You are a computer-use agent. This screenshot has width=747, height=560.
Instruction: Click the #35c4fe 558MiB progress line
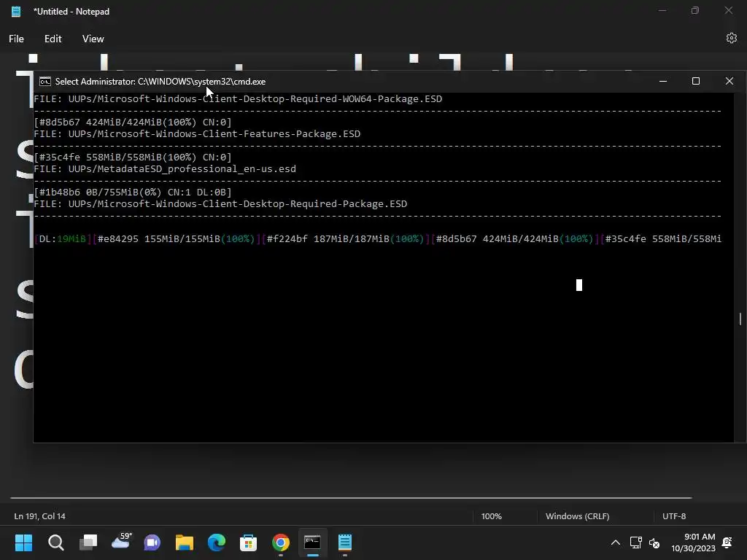click(x=133, y=157)
